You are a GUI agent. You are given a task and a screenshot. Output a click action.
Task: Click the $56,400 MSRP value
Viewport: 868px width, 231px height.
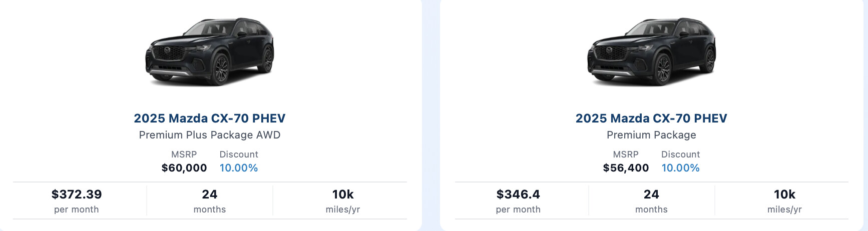coord(626,168)
